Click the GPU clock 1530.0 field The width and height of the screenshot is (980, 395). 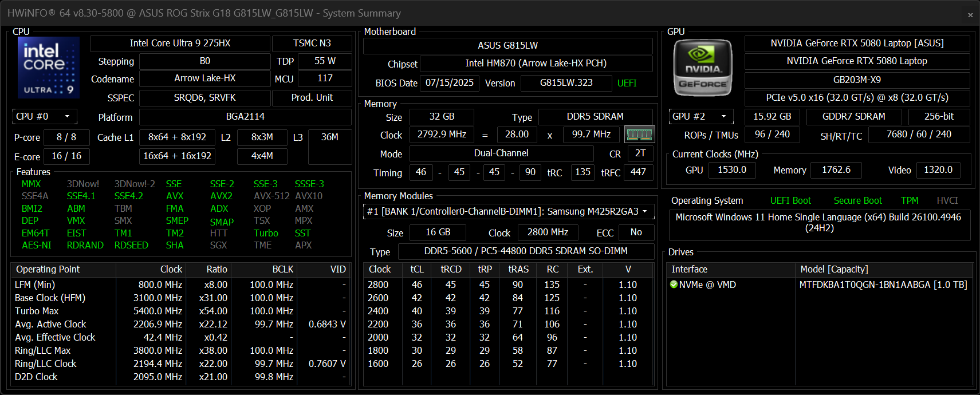pos(732,170)
